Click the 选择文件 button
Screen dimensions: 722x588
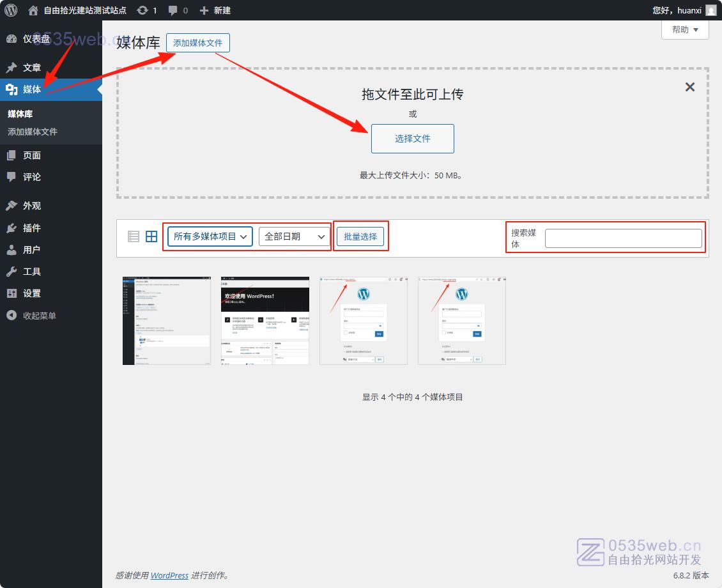pyautogui.click(x=412, y=139)
